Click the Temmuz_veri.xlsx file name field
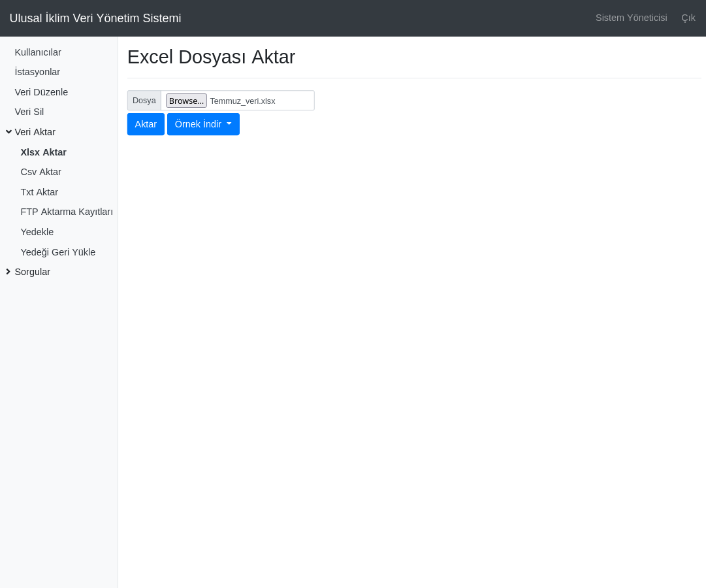 coord(243,101)
